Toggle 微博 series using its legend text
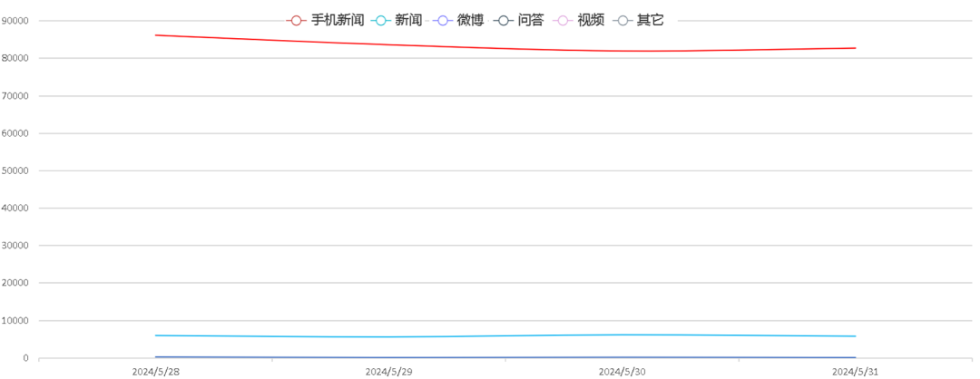 (x=470, y=20)
